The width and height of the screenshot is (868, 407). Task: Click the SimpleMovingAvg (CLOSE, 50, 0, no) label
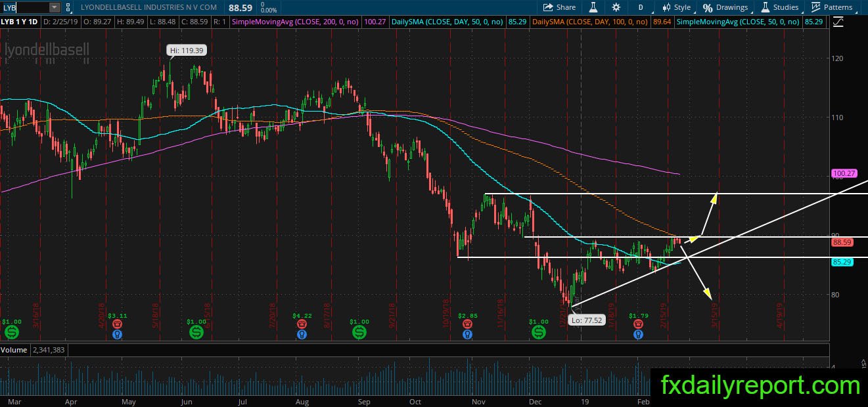(737, 22)
